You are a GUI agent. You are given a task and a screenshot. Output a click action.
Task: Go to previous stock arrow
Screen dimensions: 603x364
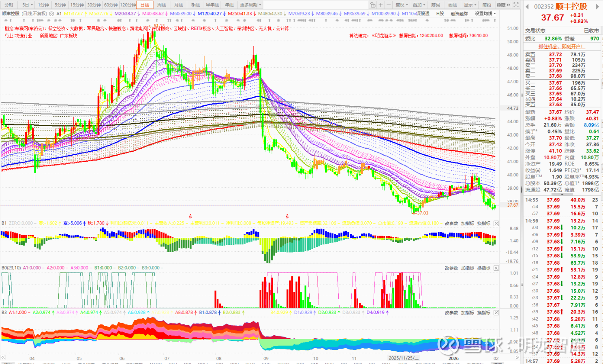[527, 6]
